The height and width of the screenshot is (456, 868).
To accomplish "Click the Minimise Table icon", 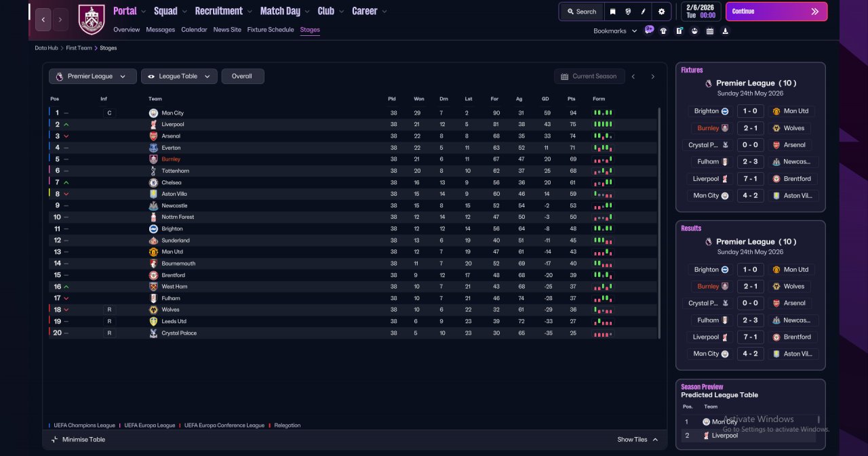I will click(55, 440).
